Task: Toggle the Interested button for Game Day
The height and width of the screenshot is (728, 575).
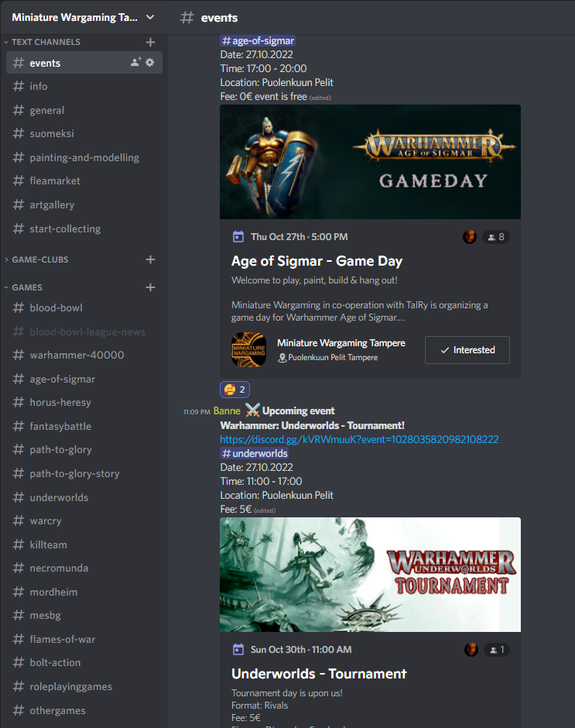Action: point(467,350)
